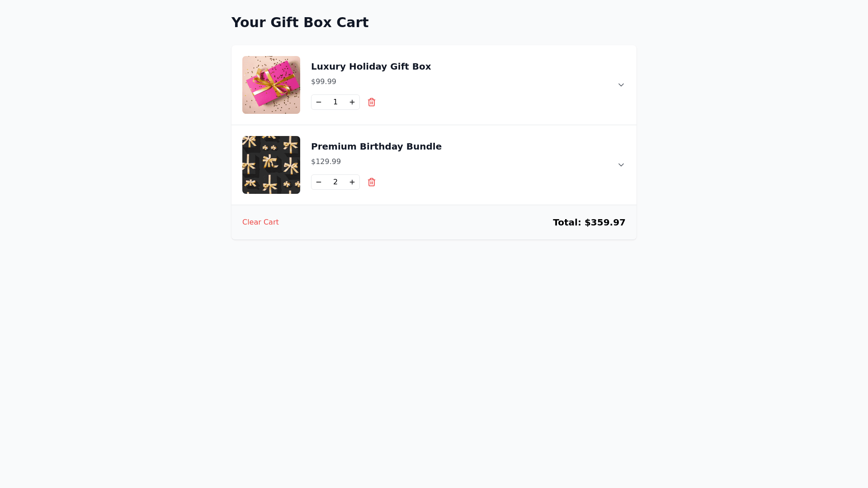Open the pink Luxury Holiday Gift Box image

[x=271, y=85]
